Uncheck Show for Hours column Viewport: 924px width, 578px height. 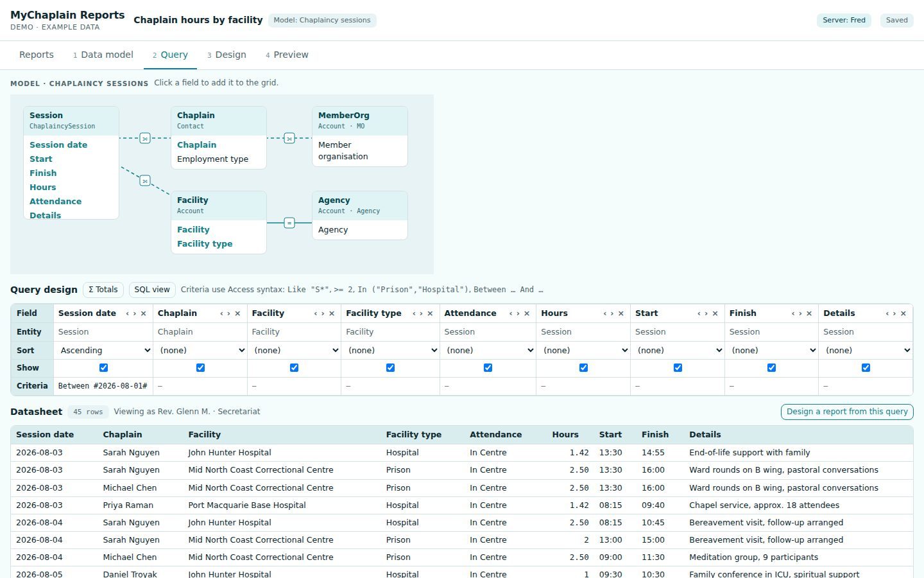(583, 368)
